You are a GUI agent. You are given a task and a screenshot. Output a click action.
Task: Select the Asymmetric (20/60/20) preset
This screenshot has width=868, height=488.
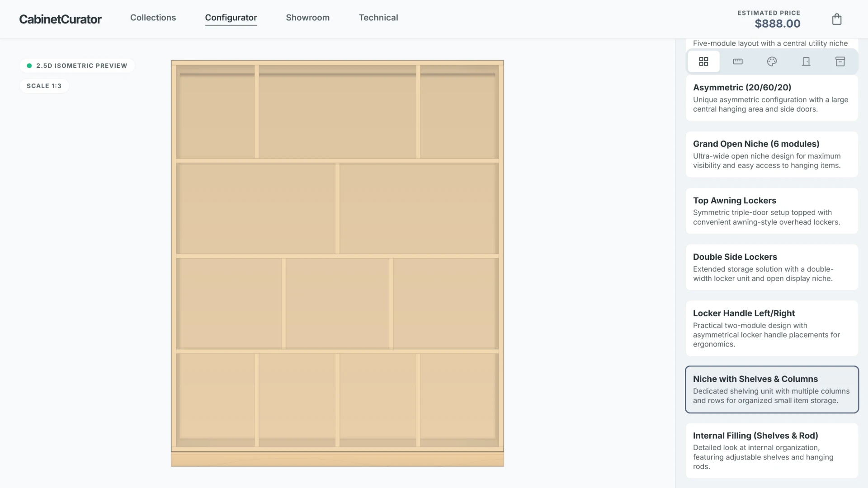point(771,98)
